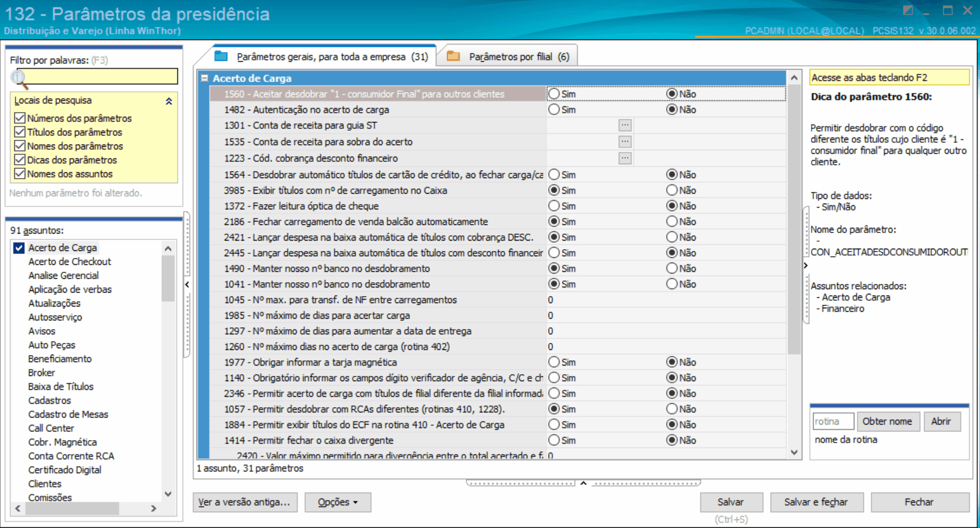Click the Fechar button
980x528 pixels.
click(919, 502)
